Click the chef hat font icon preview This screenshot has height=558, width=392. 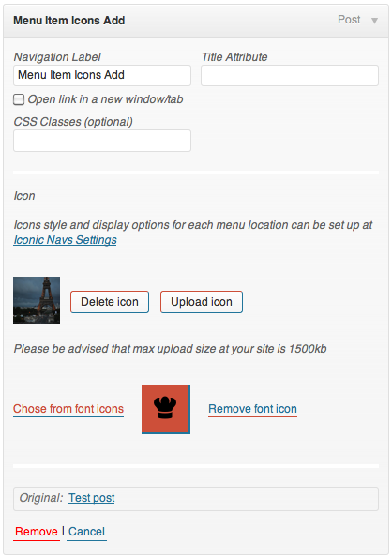click(166, 410)
